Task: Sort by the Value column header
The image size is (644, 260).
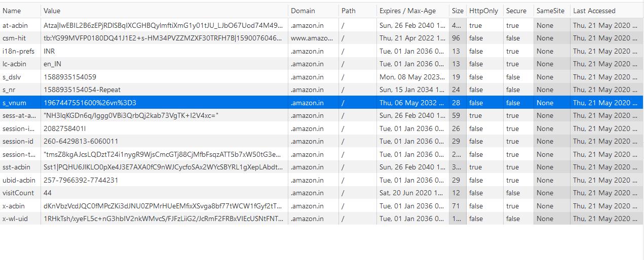Action: click(52, 11)
